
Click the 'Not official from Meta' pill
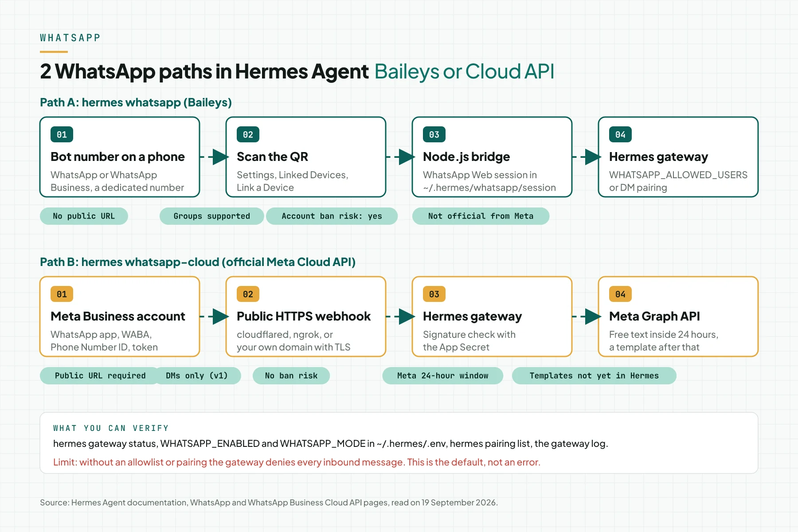pos(481,216)
